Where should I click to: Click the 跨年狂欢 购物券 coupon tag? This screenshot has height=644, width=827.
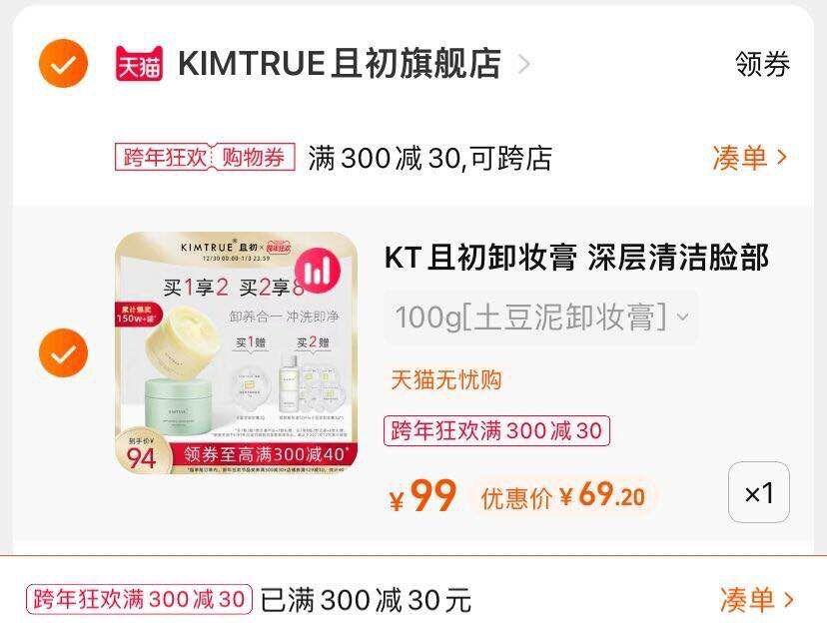[x=205, y=157]
